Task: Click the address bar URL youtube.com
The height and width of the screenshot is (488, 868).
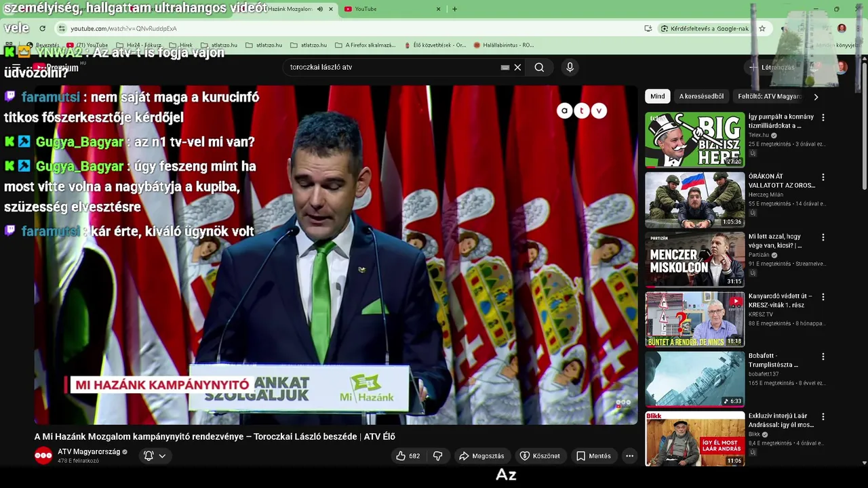Action: pos(123,28)
